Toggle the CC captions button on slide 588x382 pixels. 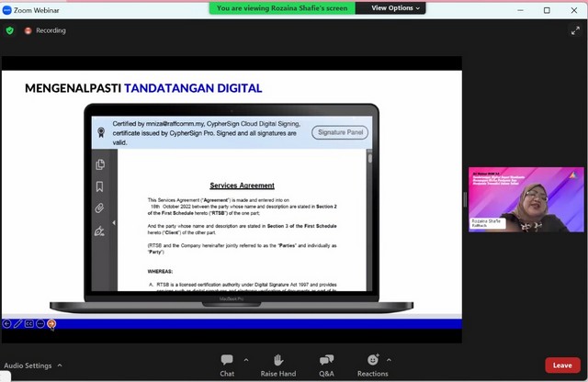(29, 323)
